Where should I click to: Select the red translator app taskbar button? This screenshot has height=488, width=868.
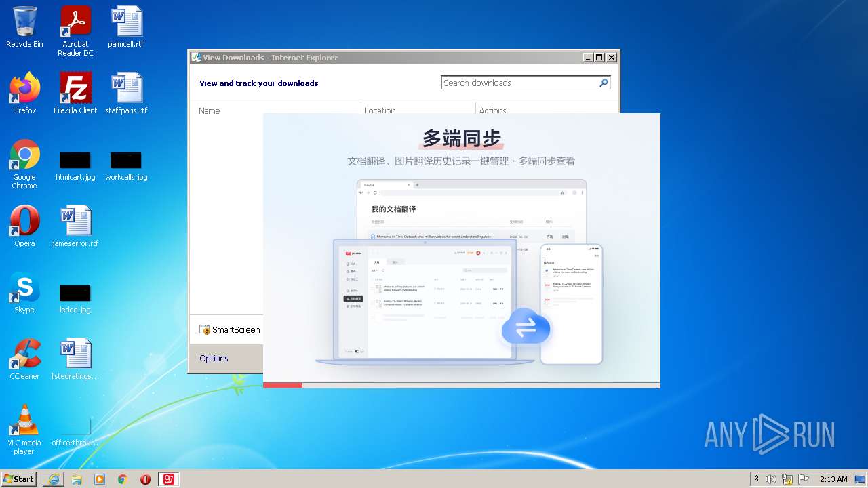pos(169,479)
